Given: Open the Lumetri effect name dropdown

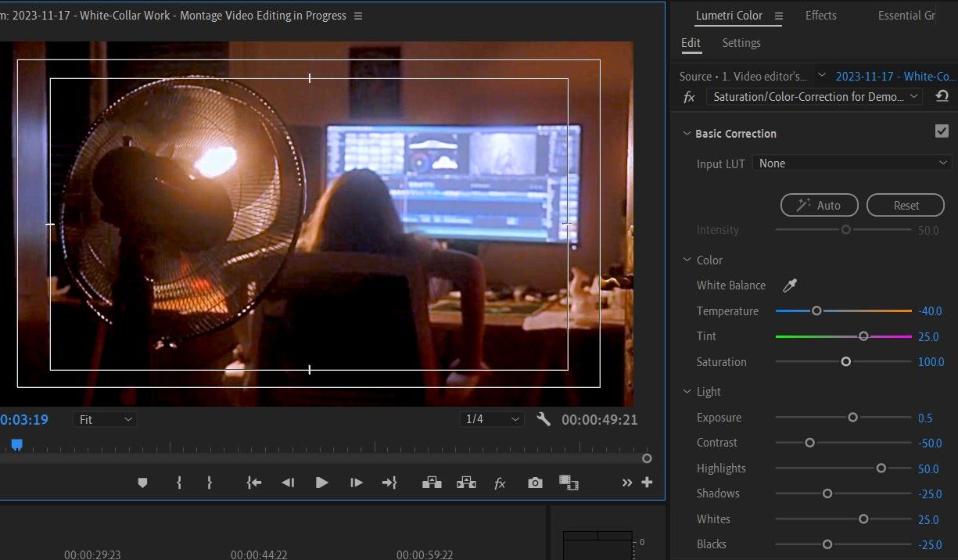Looking at the screenshot, I should coord(814,97).
